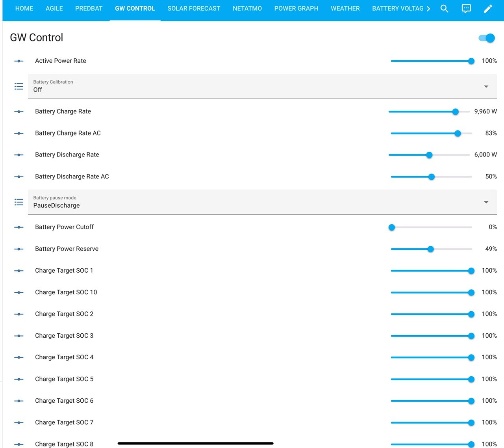Switch to the Home tab

[24, 9]
